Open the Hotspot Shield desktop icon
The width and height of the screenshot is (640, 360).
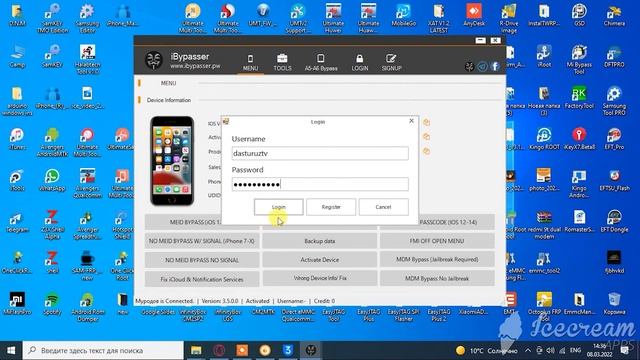[122, 225]
